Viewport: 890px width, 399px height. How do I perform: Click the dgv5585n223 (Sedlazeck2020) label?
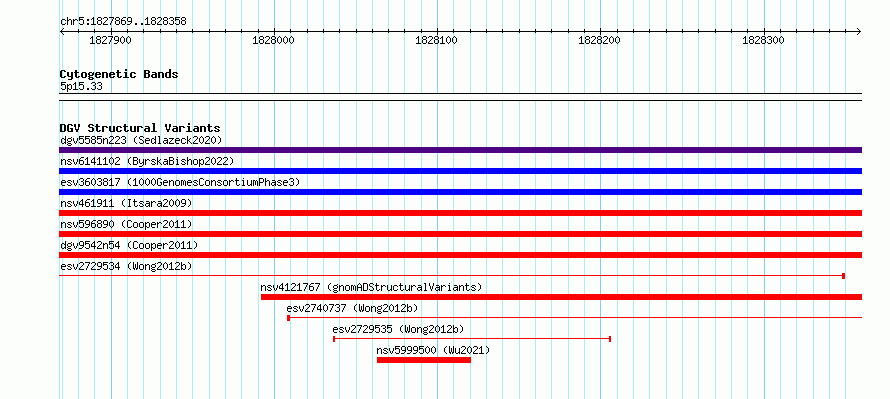[x=141, y=140]
